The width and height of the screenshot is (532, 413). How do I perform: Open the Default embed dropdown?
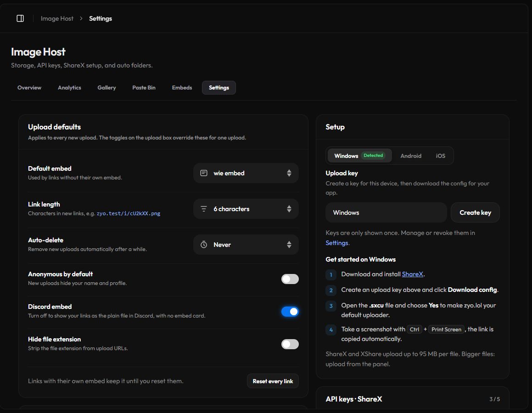click(246, 173)
